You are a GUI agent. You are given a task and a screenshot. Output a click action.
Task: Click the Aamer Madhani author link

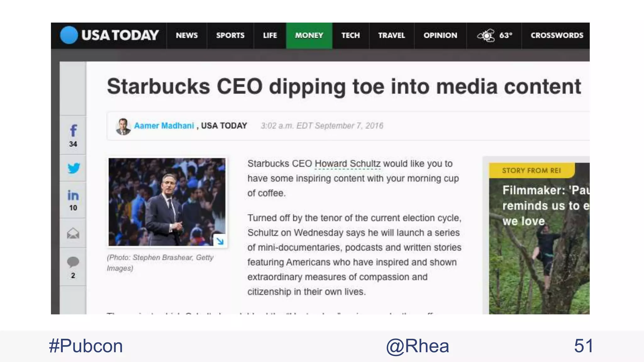(164, 126)
